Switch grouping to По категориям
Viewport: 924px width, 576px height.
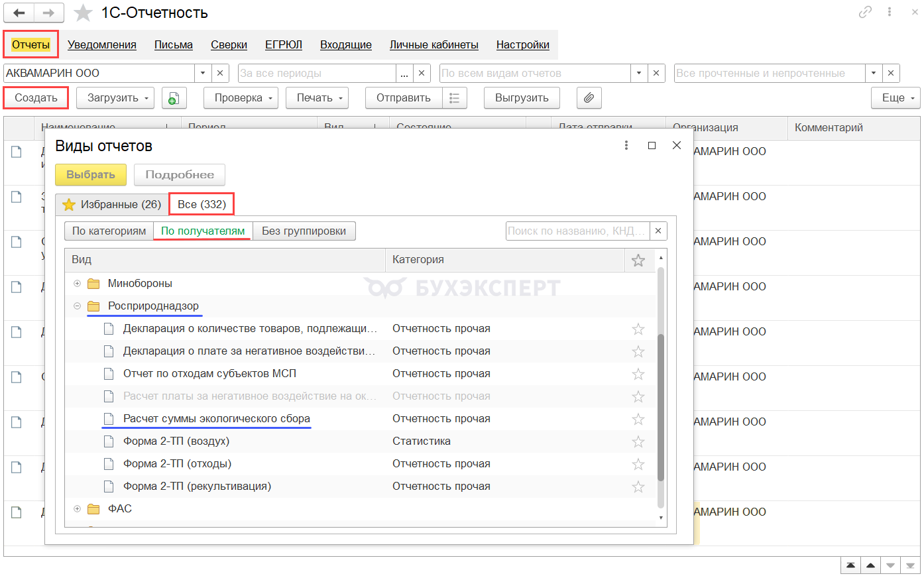point(109,231)
